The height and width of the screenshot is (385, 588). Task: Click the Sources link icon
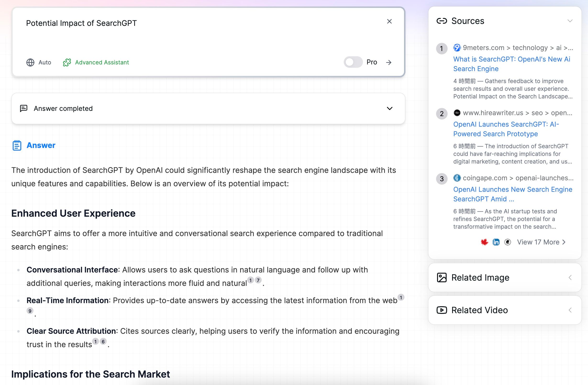(442, 21)
